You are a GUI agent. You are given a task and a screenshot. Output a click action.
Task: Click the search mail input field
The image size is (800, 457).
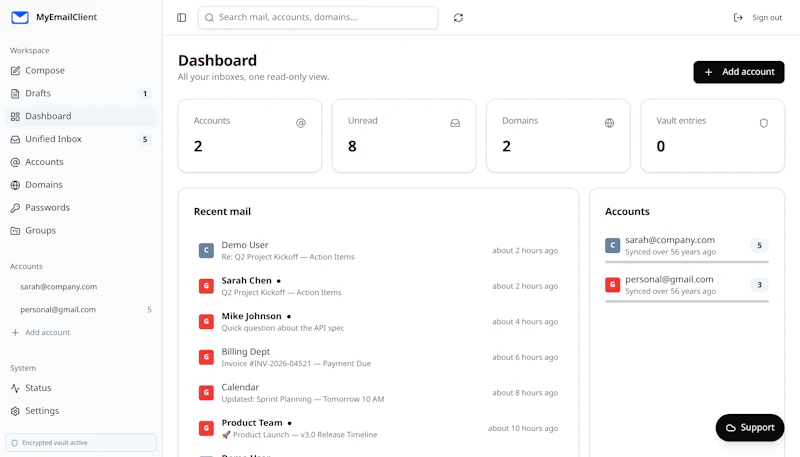(x=318, y=17)
